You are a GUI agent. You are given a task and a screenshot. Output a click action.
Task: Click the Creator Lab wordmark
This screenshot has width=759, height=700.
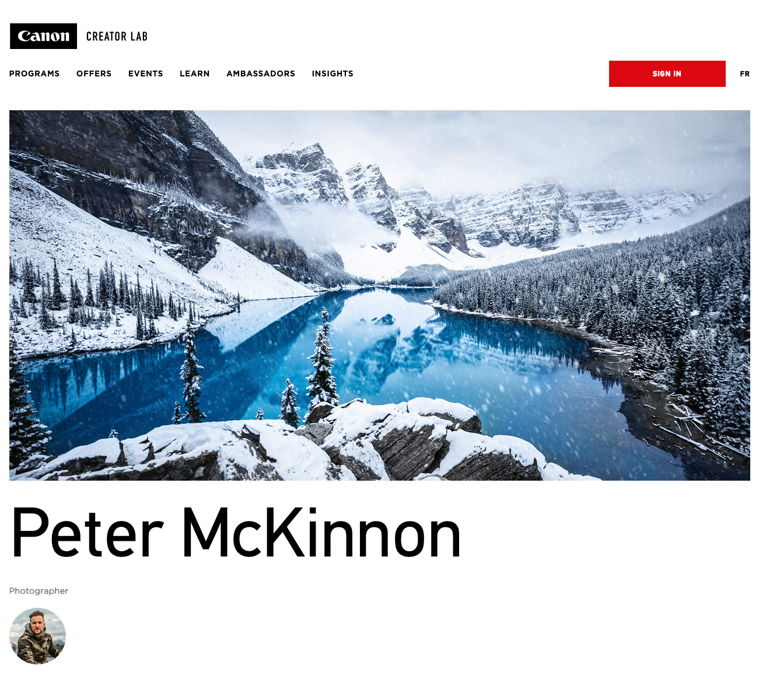click(x=117, y=36)
